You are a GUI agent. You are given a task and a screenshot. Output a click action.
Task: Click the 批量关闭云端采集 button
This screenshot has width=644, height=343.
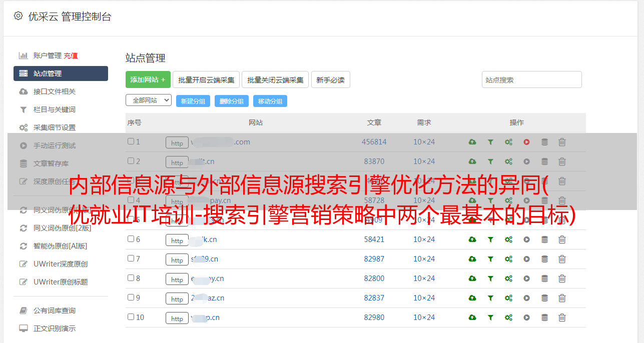coord(275,79)
